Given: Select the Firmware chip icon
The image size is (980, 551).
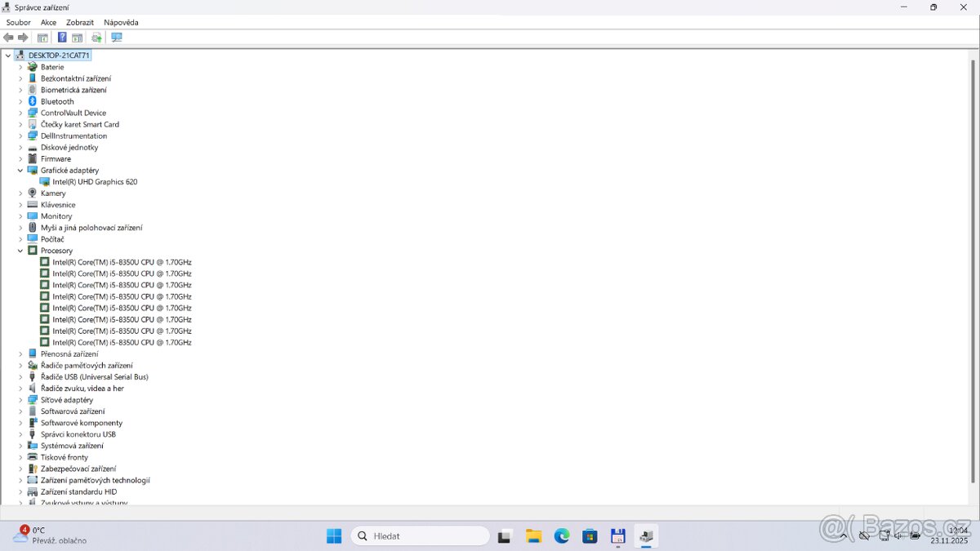Looking at the screenshot, I should coord(33,159).
